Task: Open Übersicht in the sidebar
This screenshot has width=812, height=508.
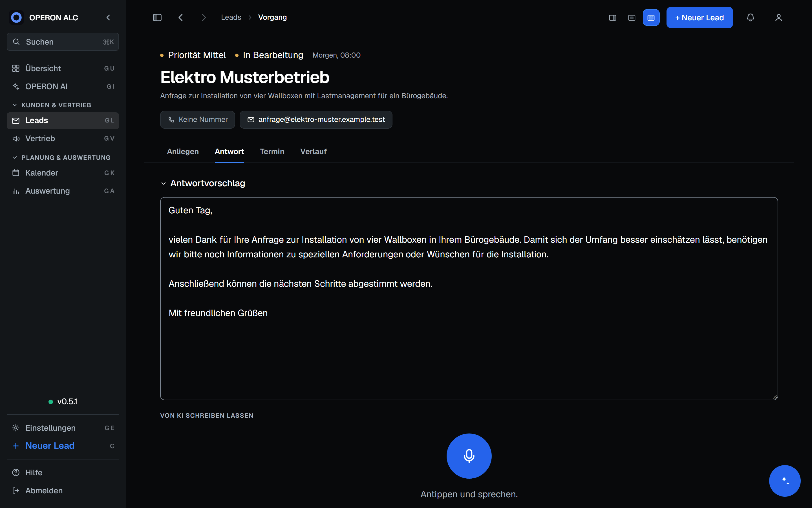Action: pyautogui.click(x=63, y=69)
